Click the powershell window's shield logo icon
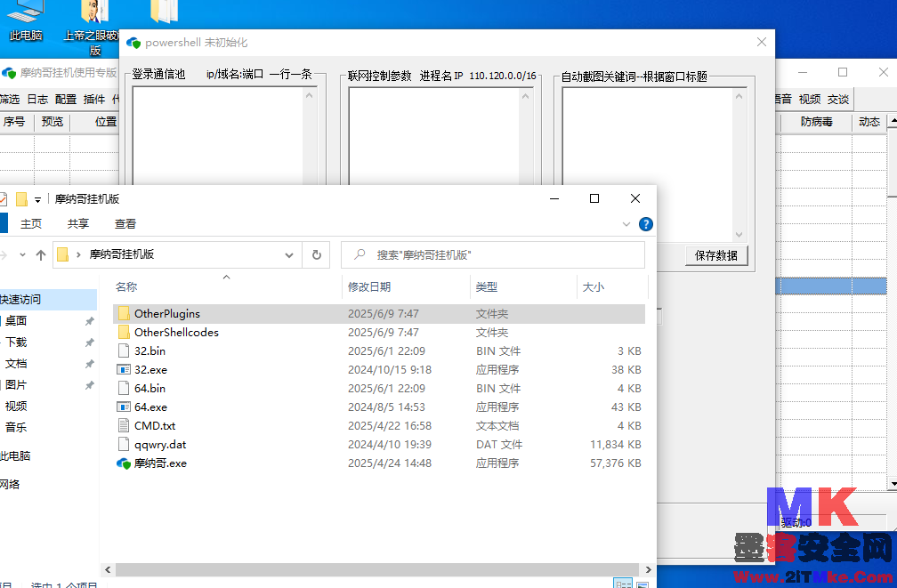This screenshot has height=588, width=897. (133, 43)
